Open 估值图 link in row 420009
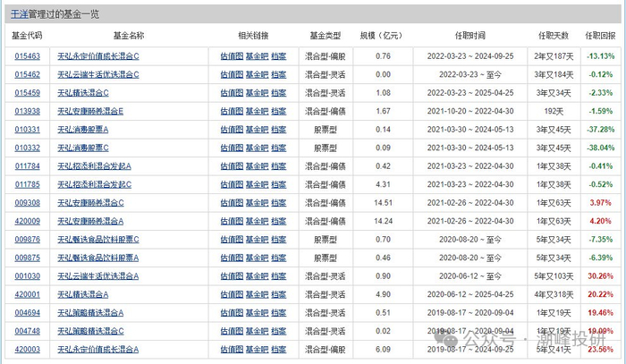Screen dimensions: 626x364 232,221
